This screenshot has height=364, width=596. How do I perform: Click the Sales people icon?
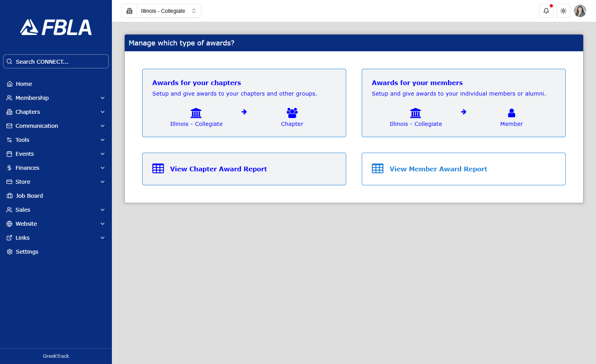click(9, 210)
